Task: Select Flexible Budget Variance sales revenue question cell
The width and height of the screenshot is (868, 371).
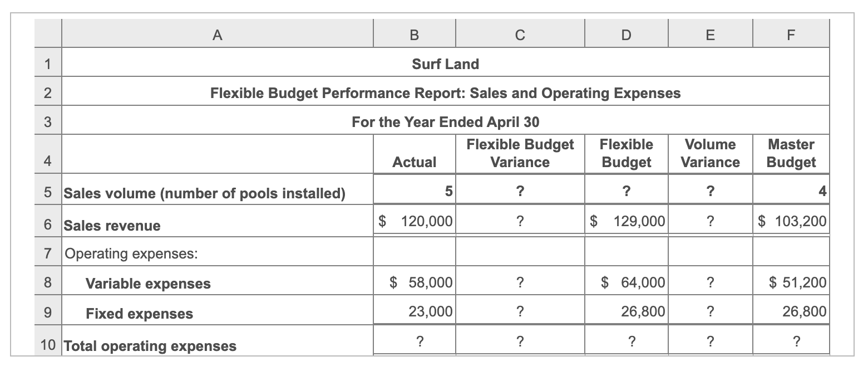Action: point(520,221)
